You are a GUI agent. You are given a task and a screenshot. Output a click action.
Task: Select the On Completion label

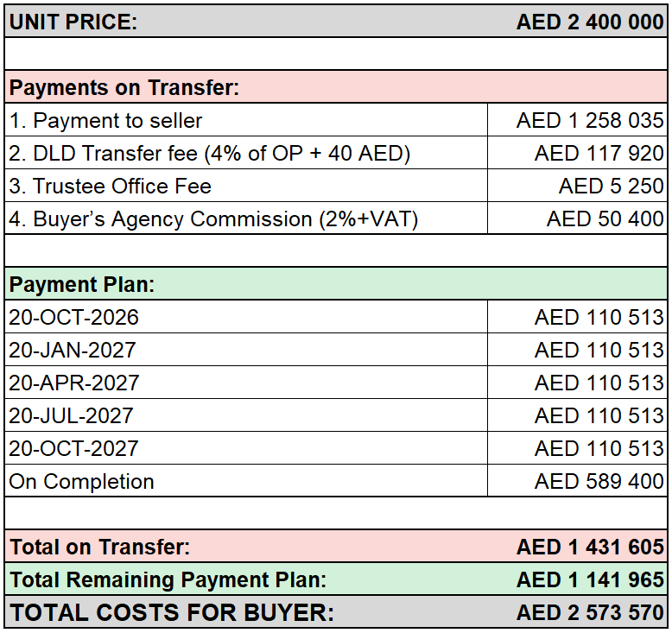[x=81, y=481]
